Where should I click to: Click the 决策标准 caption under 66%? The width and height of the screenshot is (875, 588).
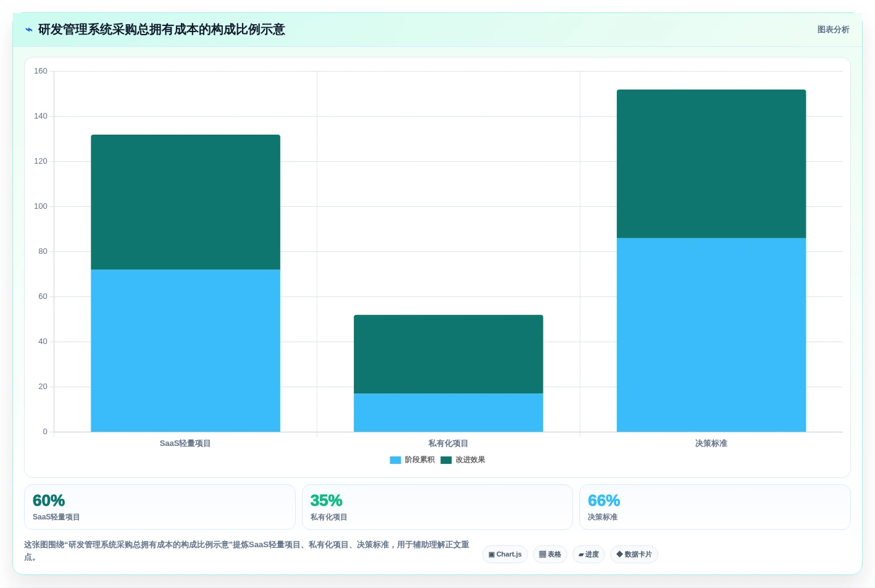603,517
